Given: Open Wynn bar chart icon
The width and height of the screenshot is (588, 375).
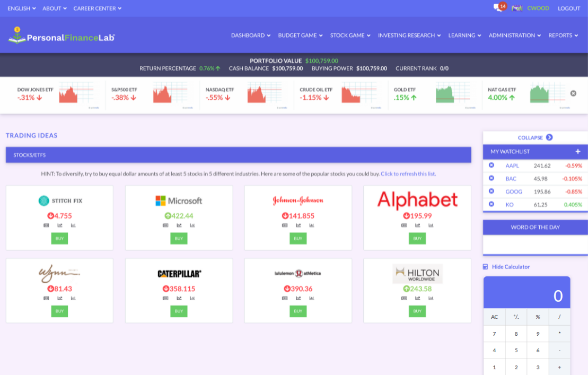Looking at the screenshot, I should [73, 298].
